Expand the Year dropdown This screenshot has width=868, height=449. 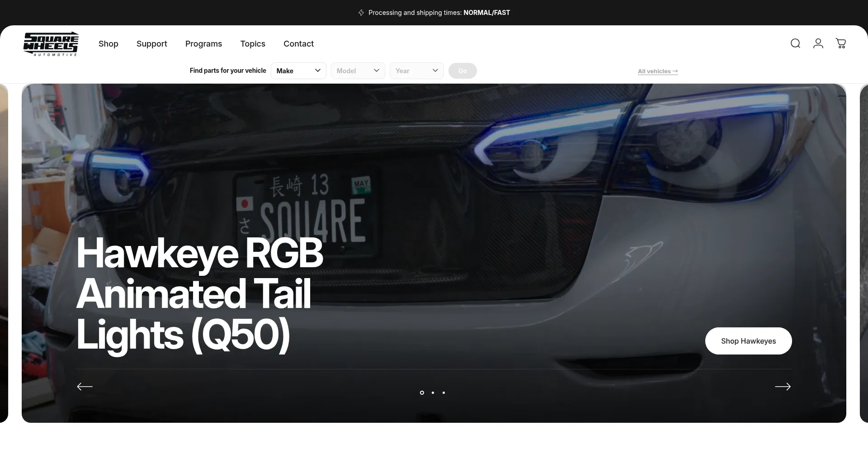(x=417, y=71)
